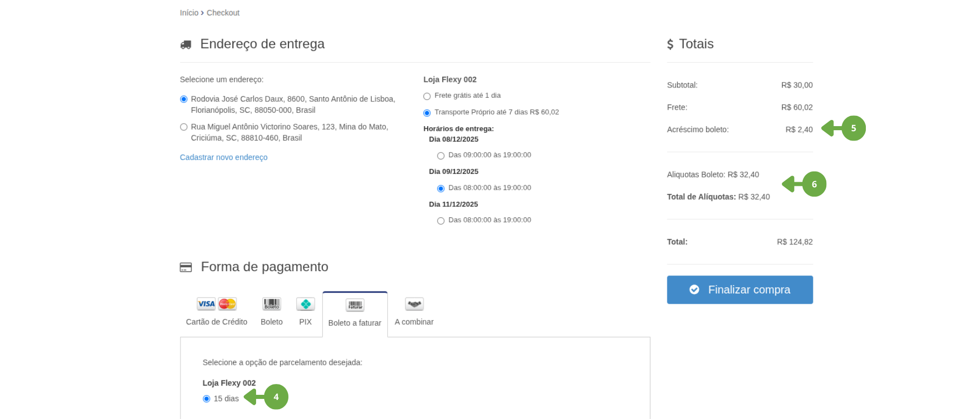Select the 15 dias installment option
This screenshot has height=419, width=980.
[x=207, y=399]
